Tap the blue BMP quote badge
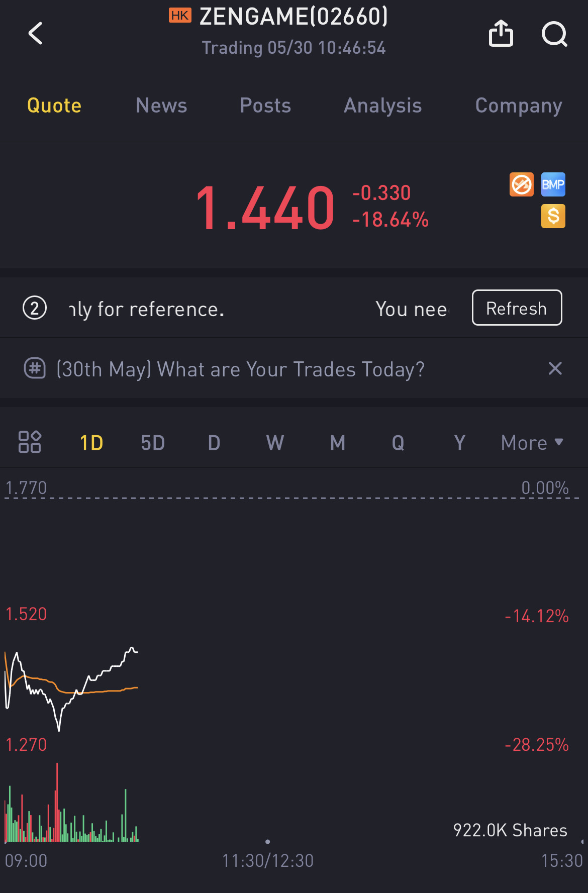 click(x=553, y=184)
